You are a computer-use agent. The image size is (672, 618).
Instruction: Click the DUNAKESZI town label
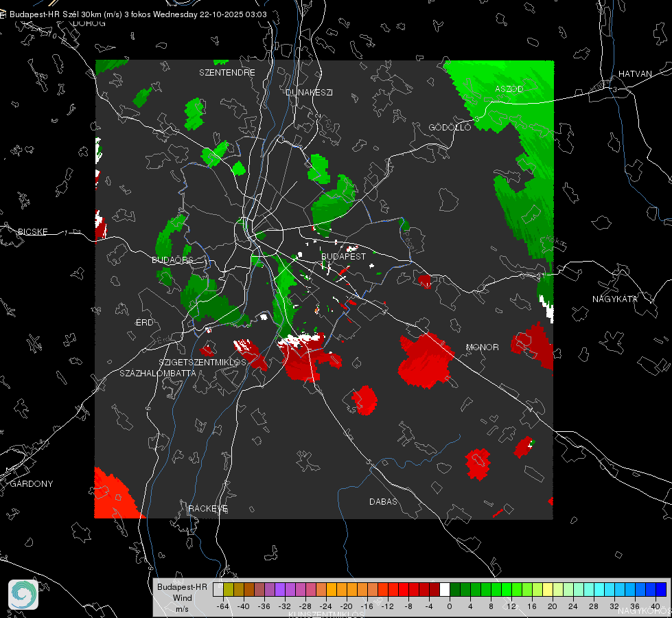309,92
